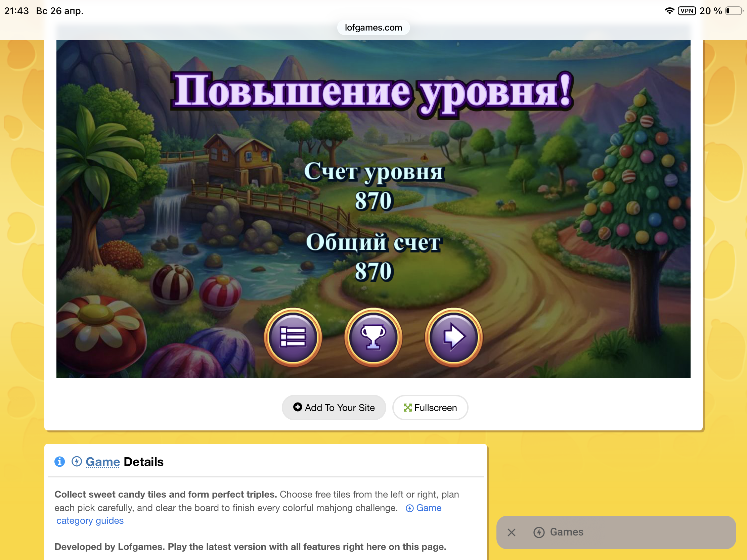Enter Fullscreen mode

pos(430,408)
